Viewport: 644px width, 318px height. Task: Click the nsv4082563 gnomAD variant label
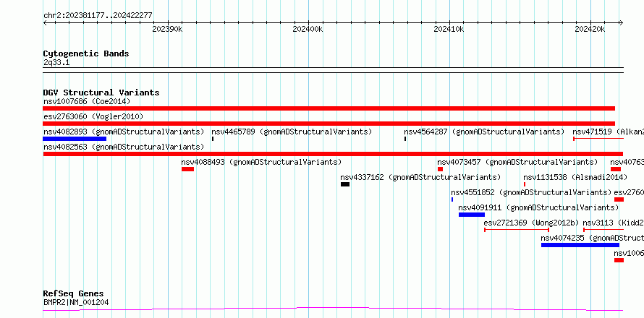tap(124, 147)
